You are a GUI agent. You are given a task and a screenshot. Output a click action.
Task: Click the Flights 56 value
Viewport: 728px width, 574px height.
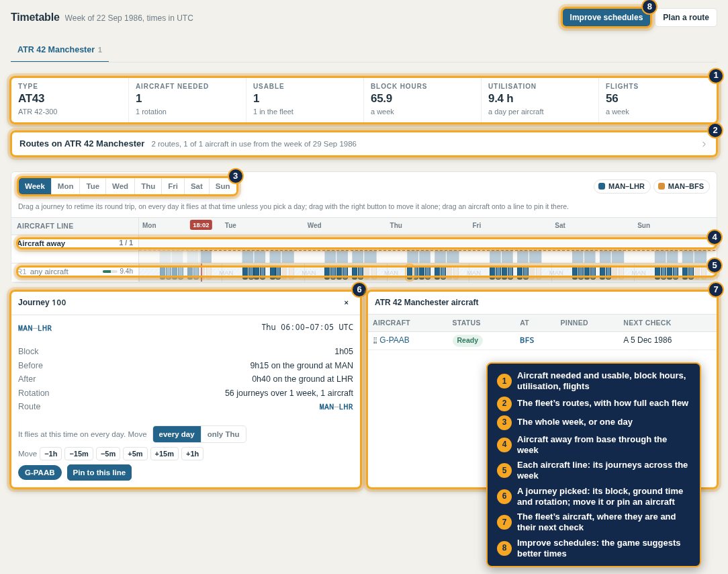[x=612, y=99]
